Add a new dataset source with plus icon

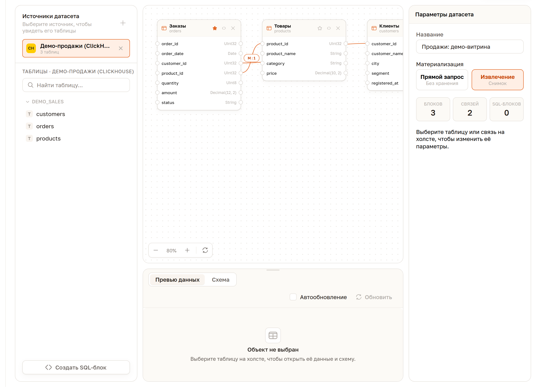point(123,23)
